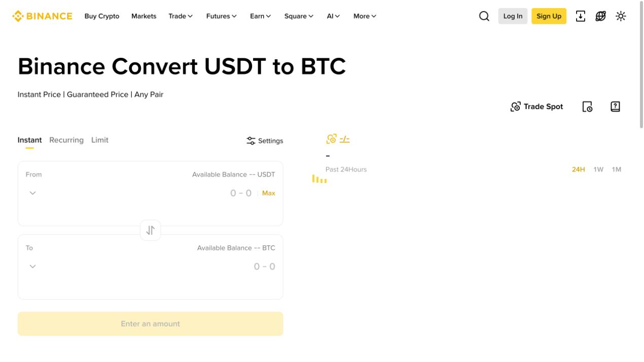Viewport: 644px width, 362px height.
Task: Swap From and To currencies
Action: pyautogui.click(x=151, y=230)
